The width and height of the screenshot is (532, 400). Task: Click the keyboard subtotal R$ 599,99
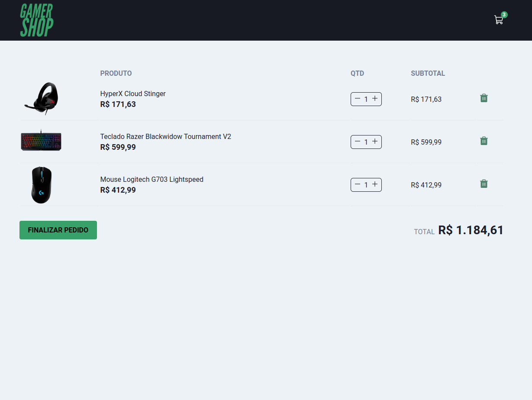coord(426,142)
